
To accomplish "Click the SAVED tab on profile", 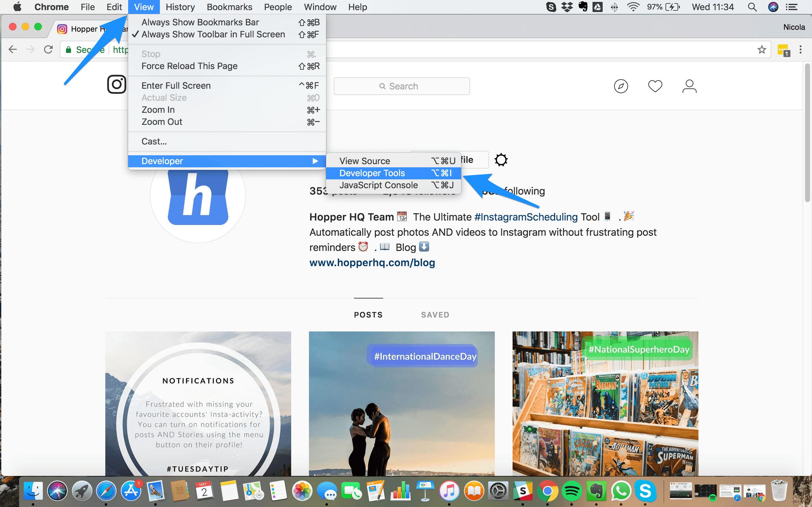I will click(x=435, y=314).
